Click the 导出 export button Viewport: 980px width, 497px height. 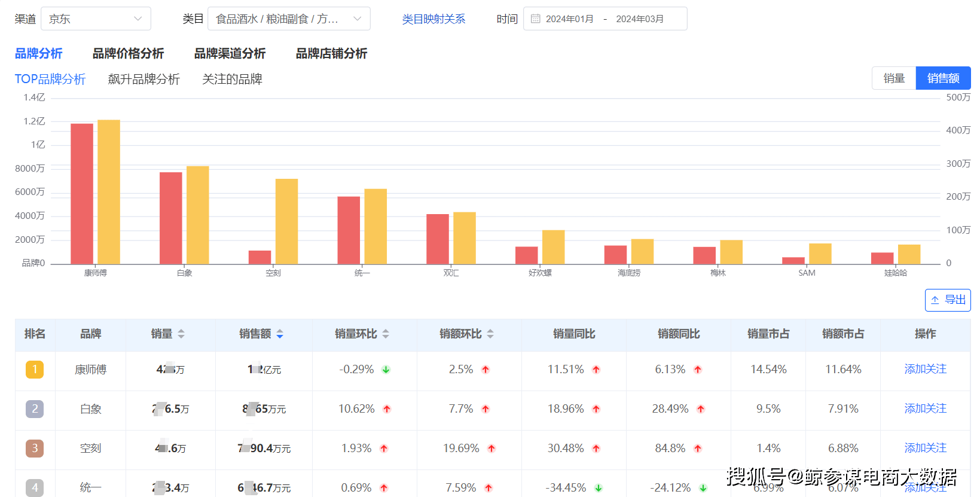pyautogui.click(x=948, y=300)
